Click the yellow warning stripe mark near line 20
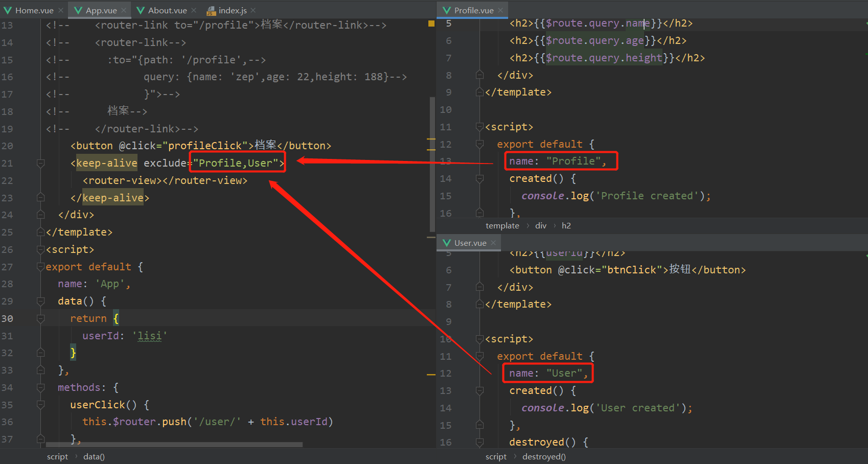 [x=431, y=139]
